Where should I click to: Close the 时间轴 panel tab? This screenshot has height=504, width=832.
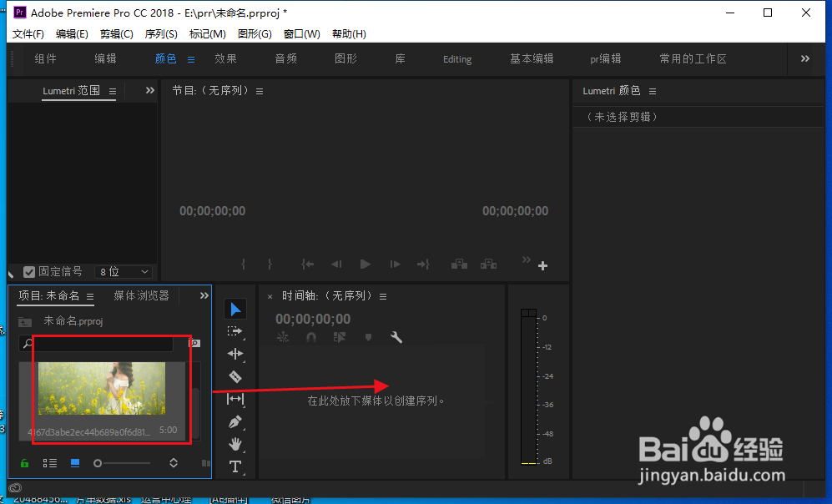[270, 297]
